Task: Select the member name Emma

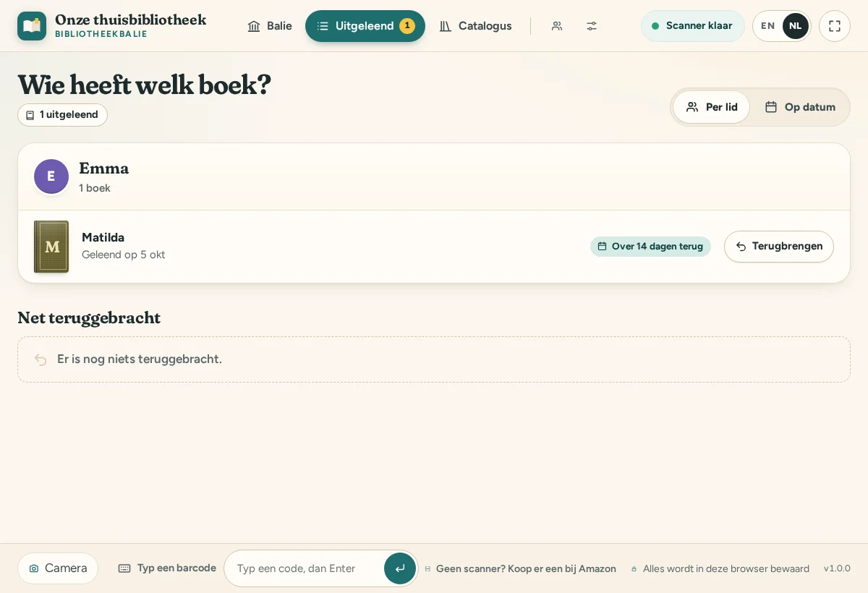Action: coord(104,168)
